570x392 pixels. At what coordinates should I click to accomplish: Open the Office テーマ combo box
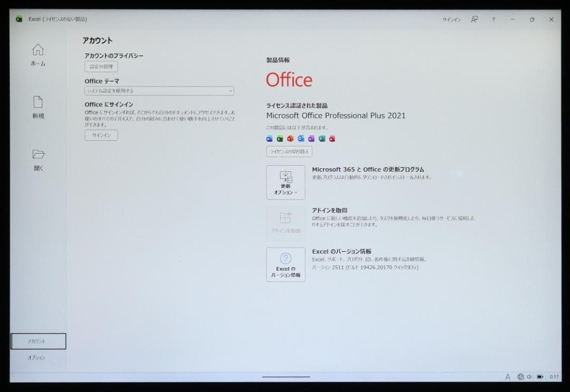(158, 91)
